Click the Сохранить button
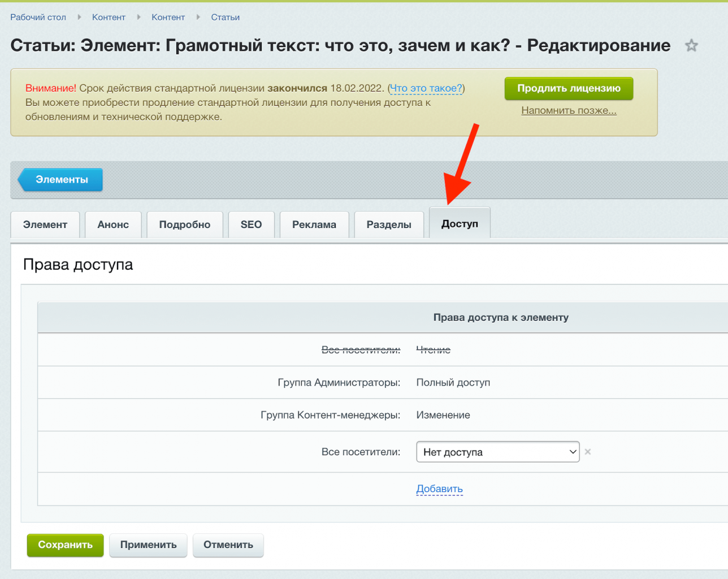This screenshot has height=579, width=728. [x=65, y=545]
